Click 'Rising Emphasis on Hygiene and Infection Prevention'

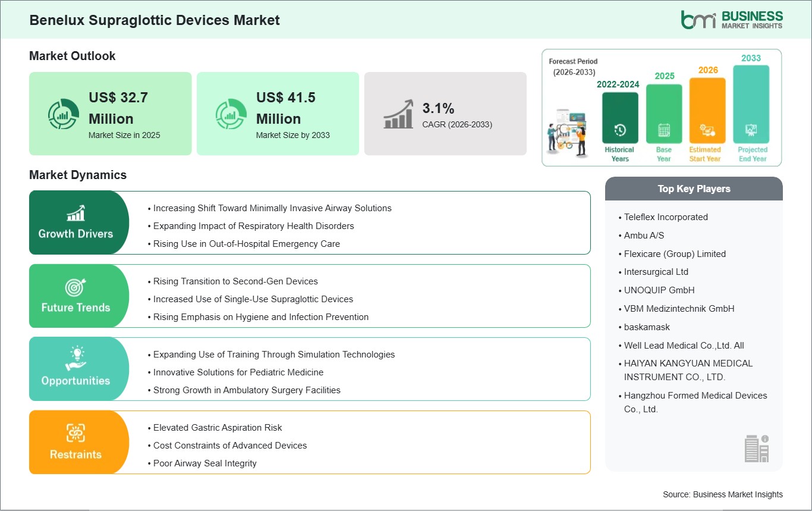pyautogui.click(x=261, y=317)
